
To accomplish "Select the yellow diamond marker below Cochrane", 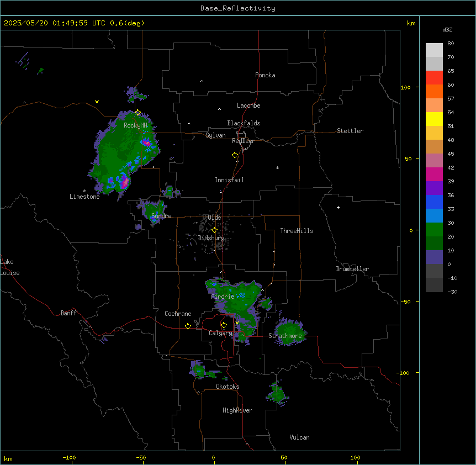I will pos(188,326).
